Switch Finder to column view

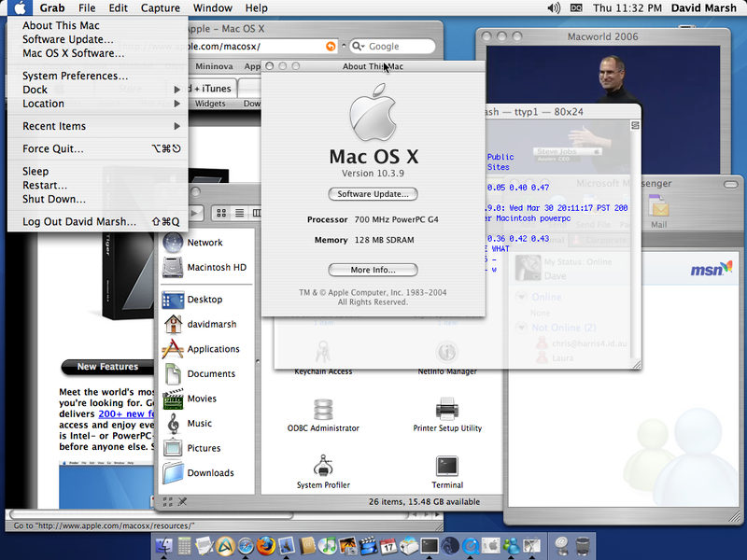256,213
